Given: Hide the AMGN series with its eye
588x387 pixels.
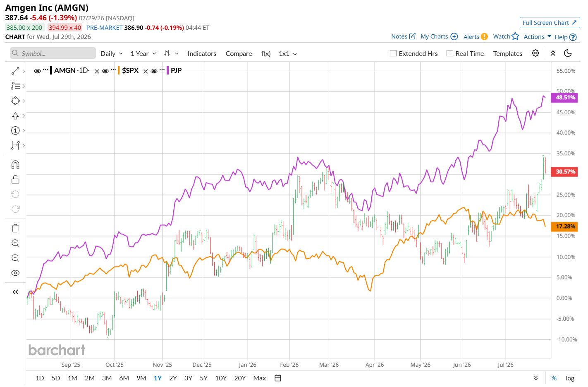Looking at the screenshot, I should 37,71.
